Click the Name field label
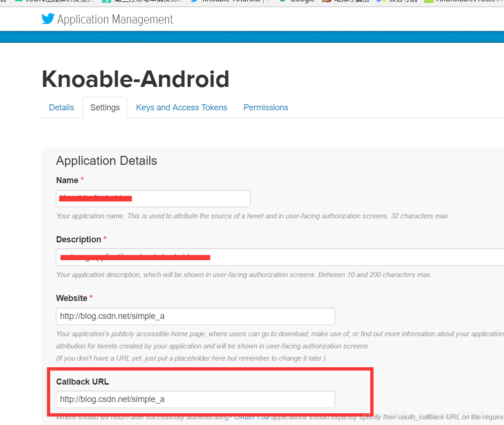The image size is (504, 425). click(x=67, y=180)
